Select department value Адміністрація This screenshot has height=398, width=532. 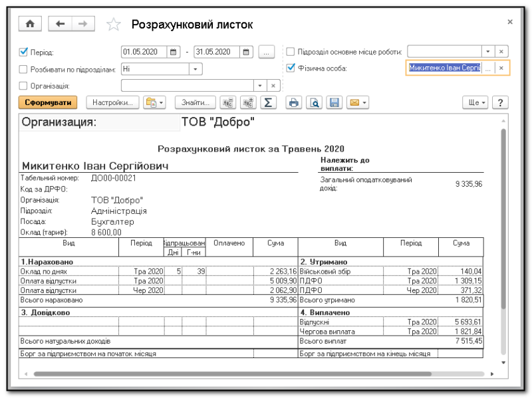pos(119,211)
